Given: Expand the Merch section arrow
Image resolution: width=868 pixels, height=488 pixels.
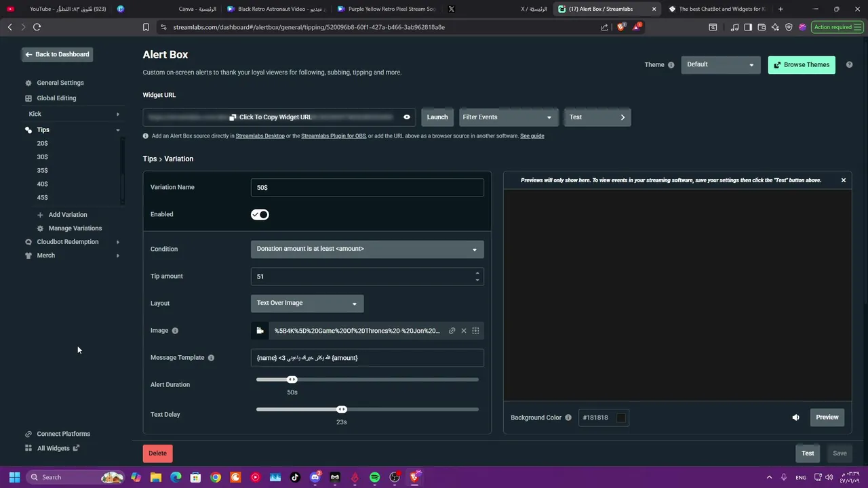Looking at the screenshot, I should 118,256.
